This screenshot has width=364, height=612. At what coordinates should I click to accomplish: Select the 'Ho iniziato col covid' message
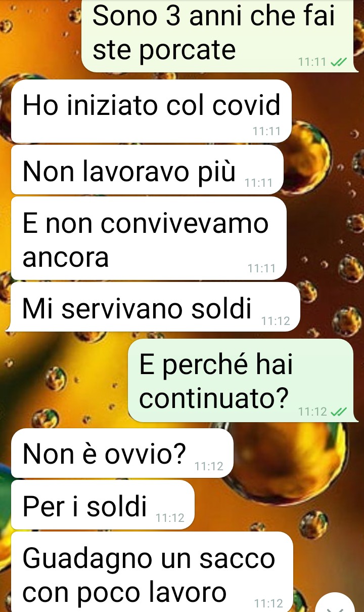point(151,111)
